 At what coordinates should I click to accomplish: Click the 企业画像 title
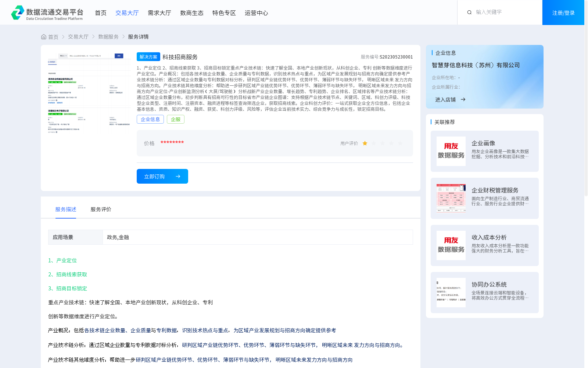tap(483, 143)
